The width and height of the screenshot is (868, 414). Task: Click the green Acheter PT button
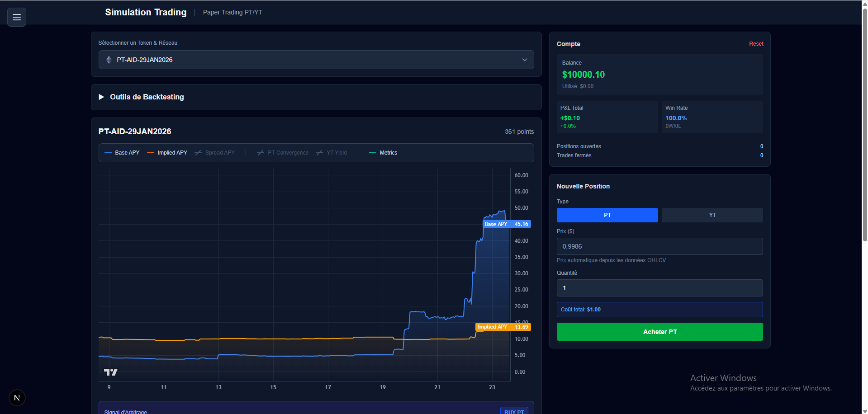click(659, 331)
